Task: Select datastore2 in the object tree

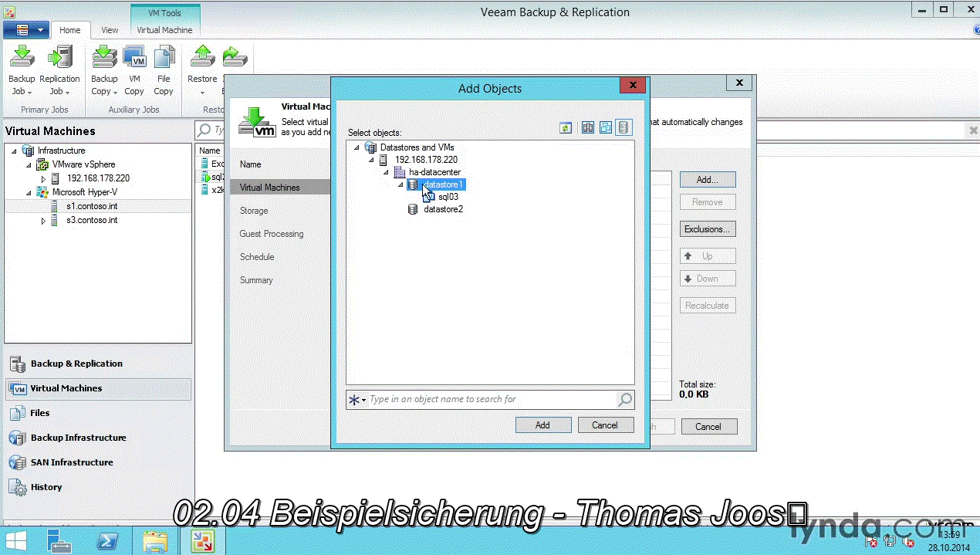Action: click(x=444, y=209)
